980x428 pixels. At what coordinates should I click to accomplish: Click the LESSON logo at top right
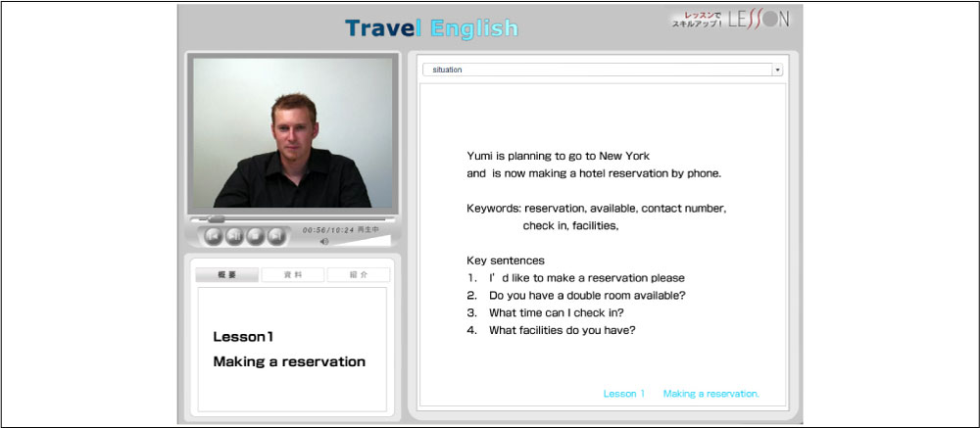tap(759, 20)
